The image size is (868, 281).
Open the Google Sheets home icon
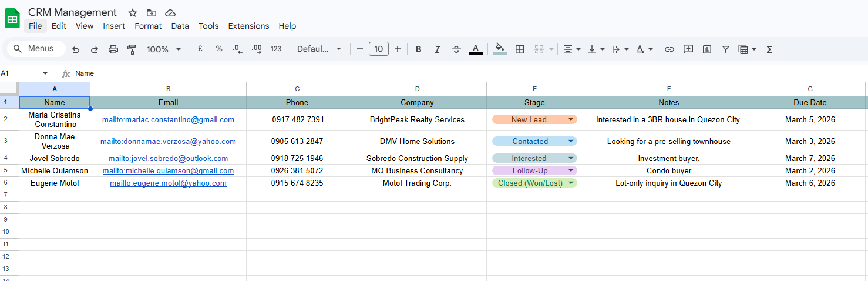tap(12, 18)
